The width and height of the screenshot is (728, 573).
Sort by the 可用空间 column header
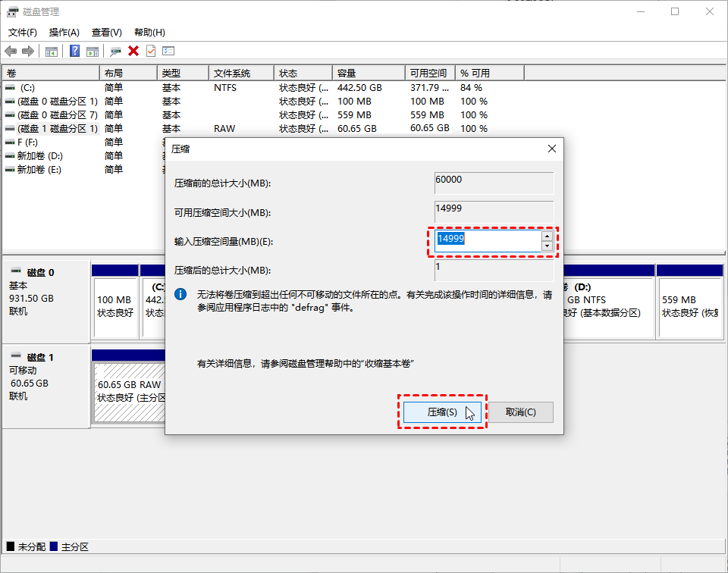tap(431, 74)
